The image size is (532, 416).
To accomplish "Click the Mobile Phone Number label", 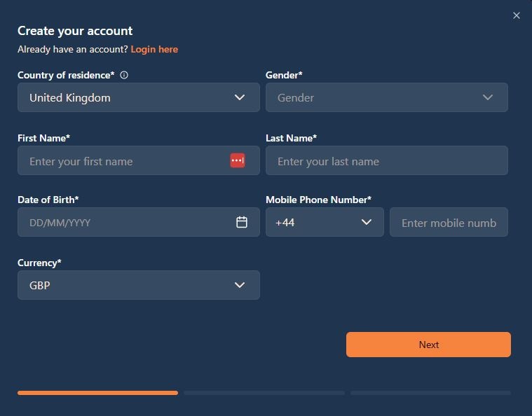I will [x=318, y=200].
